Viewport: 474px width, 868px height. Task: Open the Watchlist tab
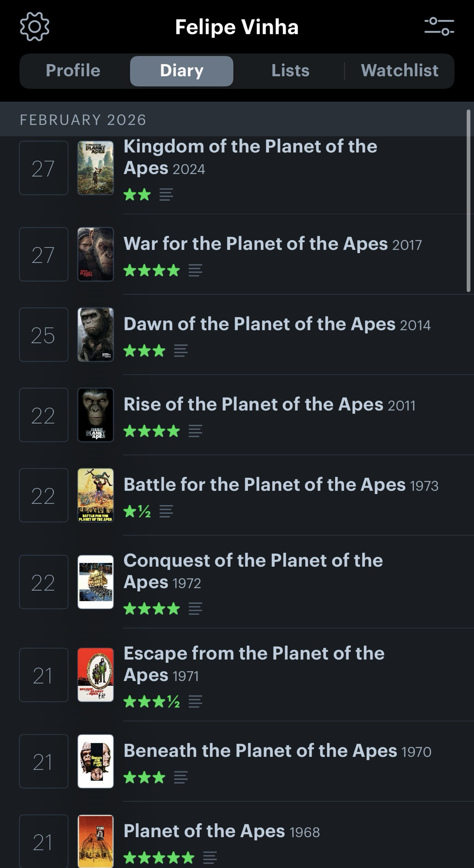click(x=399, y=71)
